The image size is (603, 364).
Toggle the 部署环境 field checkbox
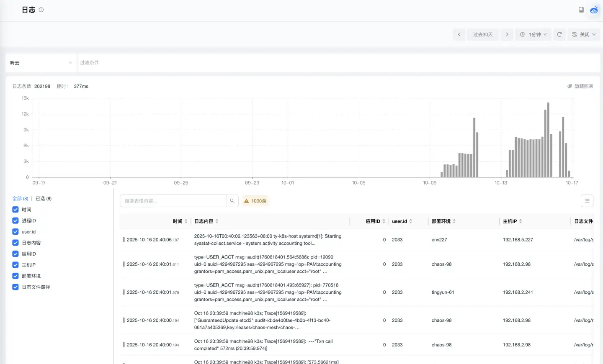click(x=15, y=276)
